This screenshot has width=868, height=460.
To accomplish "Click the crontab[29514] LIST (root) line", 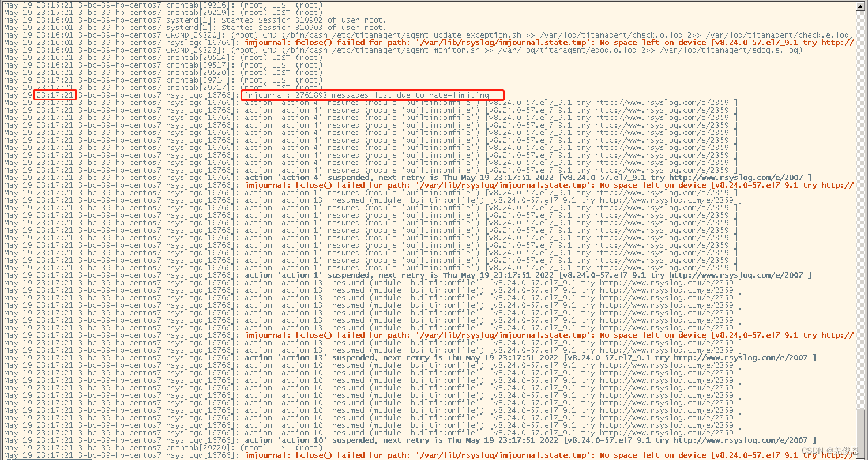I will click(163, 57).
